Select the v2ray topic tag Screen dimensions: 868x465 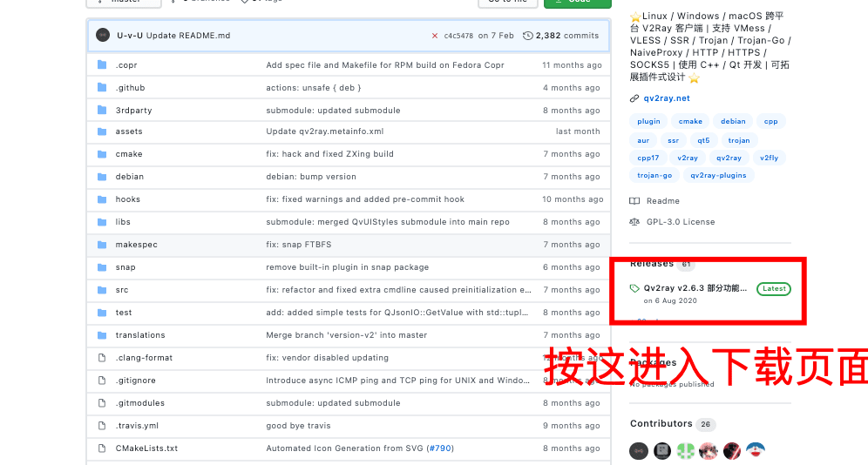pos(688,158)
